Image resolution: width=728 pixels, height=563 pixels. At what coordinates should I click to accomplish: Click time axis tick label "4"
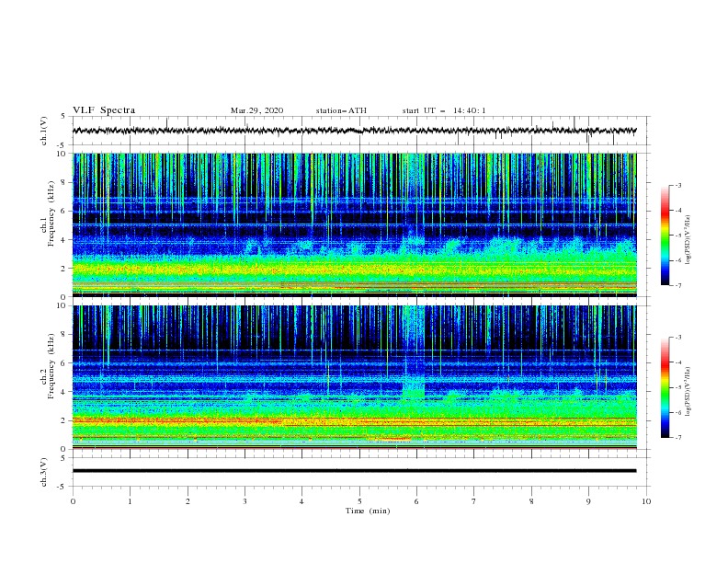[301, 501]
